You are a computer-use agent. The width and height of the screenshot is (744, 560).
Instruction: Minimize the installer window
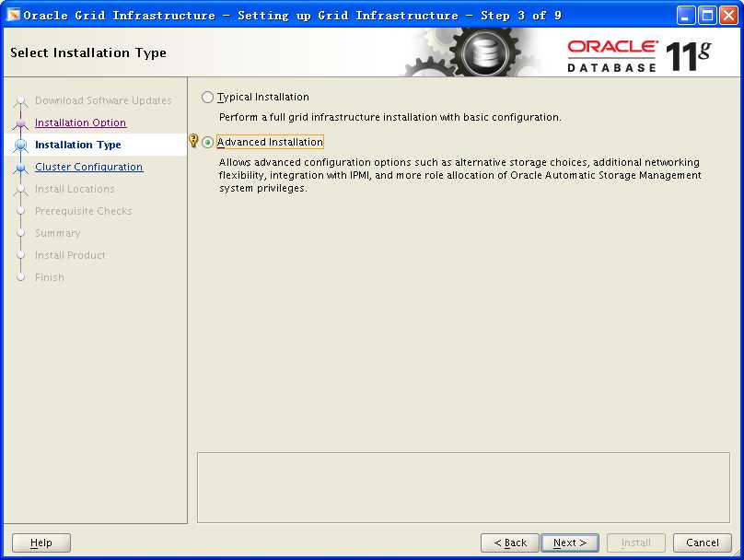685,15
